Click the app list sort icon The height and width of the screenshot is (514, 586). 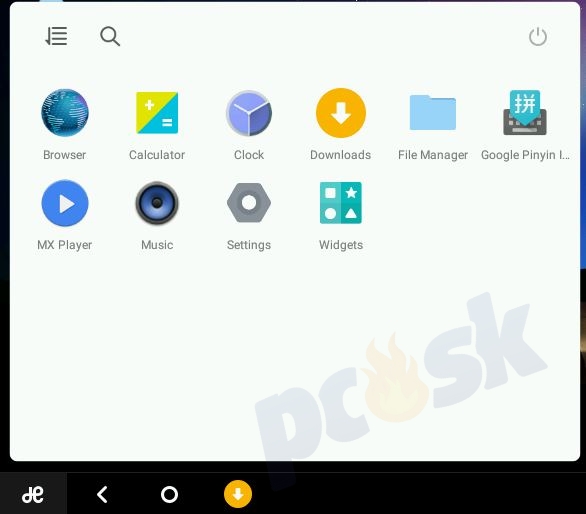[x=56, y=36]
